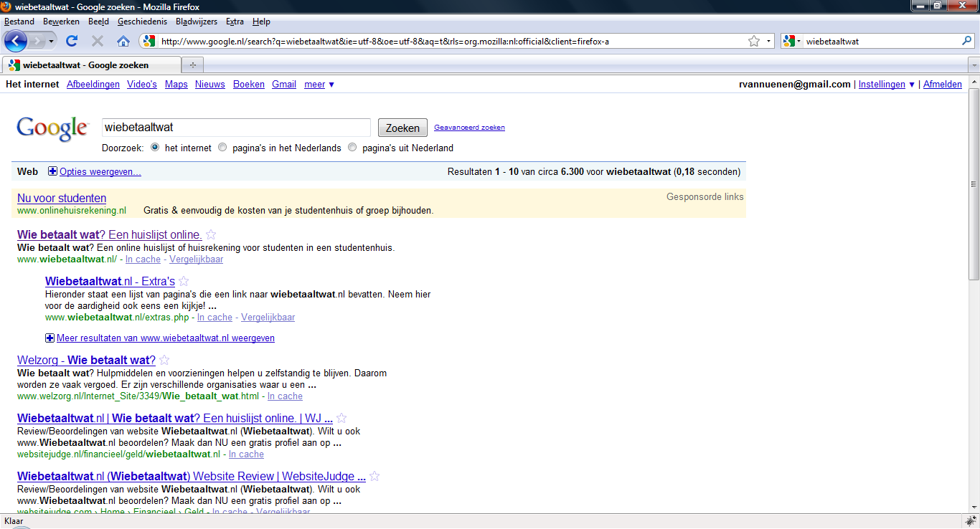Image resolution: width=980 pixels, height=529 pixels.
Task: Choose the 'pagina's uit Nederland' radio button
Action: coord(352,148)
